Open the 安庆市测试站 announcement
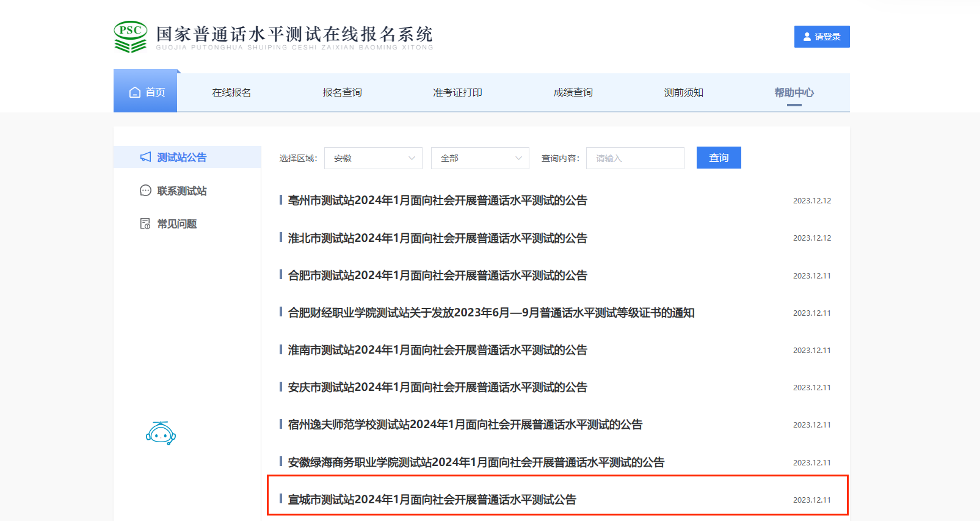Image resolution: width=980 pixels, height=521 pixels. point(437,387)
